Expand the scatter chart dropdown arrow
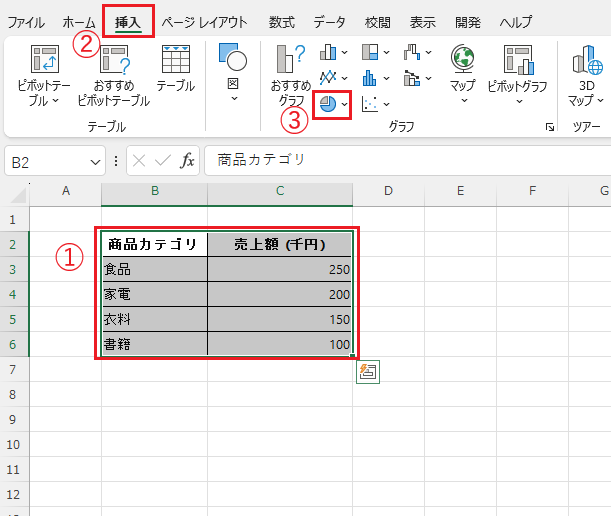The width and height of the screenshot is (611, 516). pos(386,104)
